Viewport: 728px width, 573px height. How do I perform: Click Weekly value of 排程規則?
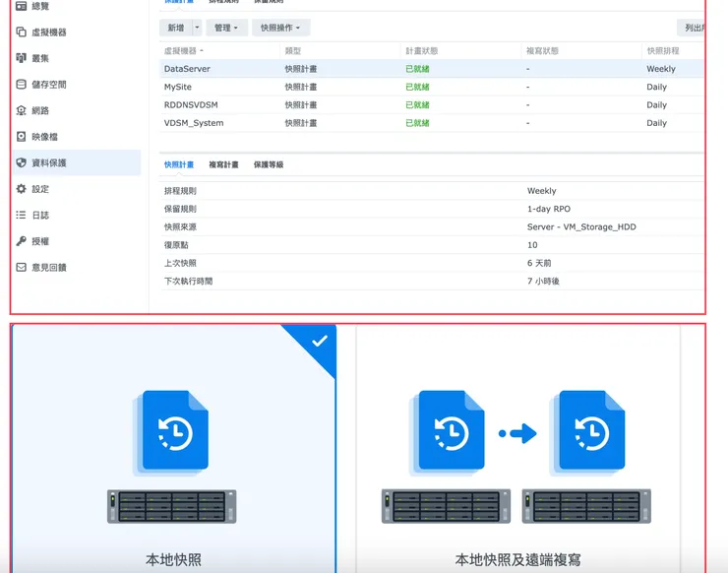(541, 191)
